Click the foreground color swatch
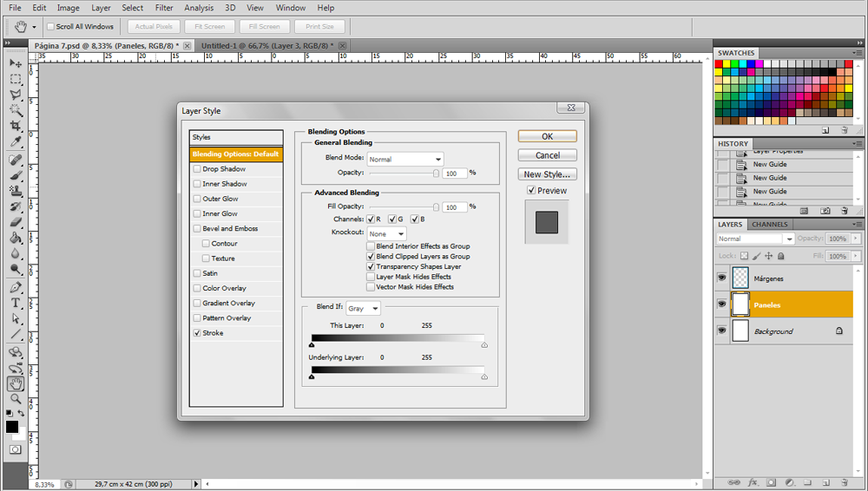 click(x=12, y=427)
